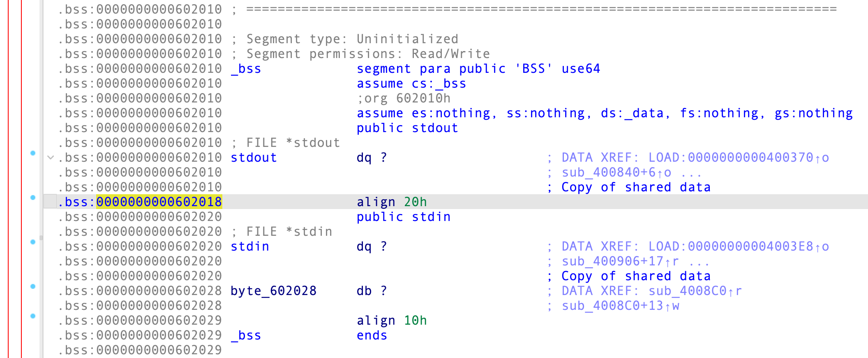Select highlighted address 0000000000602018
This screenshot has width=868, height=358.
click(x=159, y=202)
